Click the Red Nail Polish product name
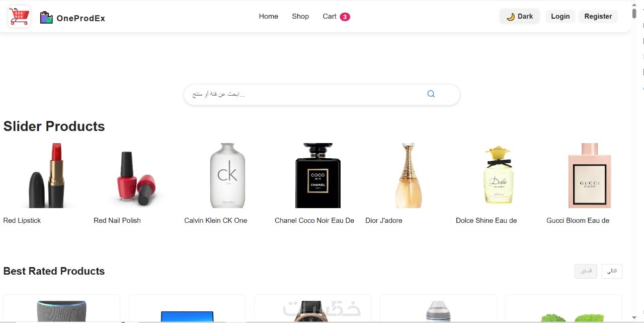Image resolution: width=644 pixels, height=323 pixels. [x=117, y=220]
